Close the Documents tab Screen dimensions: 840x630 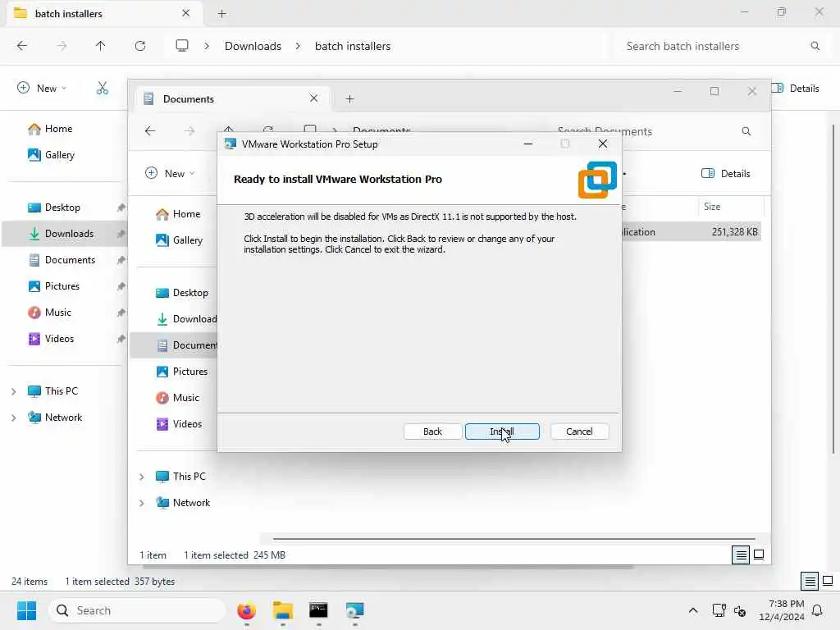pos(314,98)
